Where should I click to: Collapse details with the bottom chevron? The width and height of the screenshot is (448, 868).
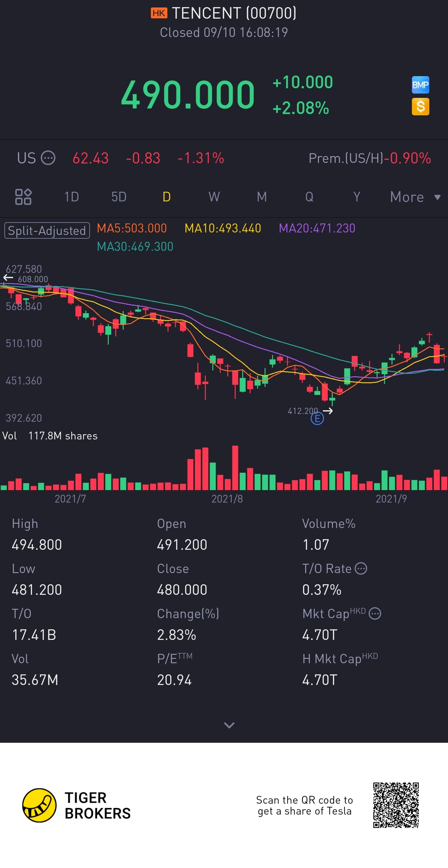[x=229, y=725]
